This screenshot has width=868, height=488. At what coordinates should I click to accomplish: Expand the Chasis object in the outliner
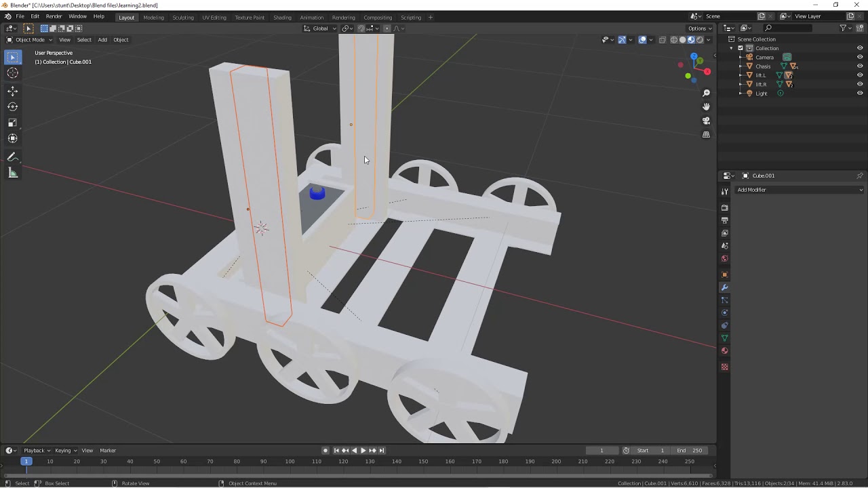point(741,66)
